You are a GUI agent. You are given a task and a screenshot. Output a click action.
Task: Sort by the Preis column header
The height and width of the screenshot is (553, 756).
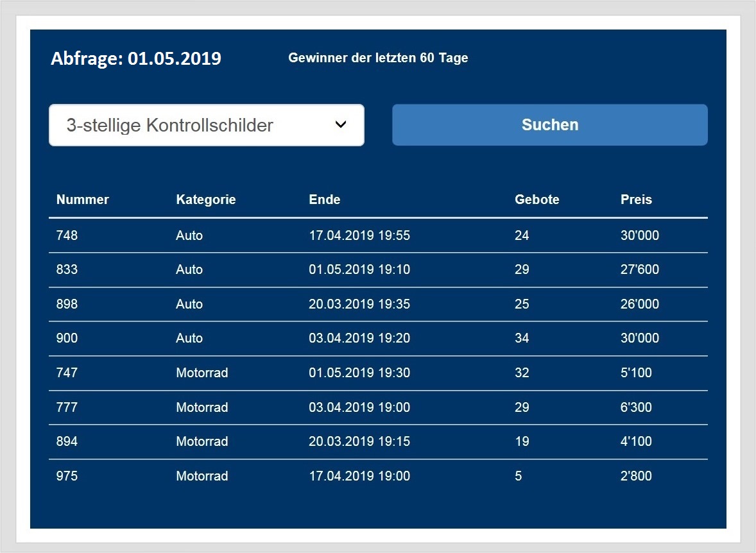[636, 200]
